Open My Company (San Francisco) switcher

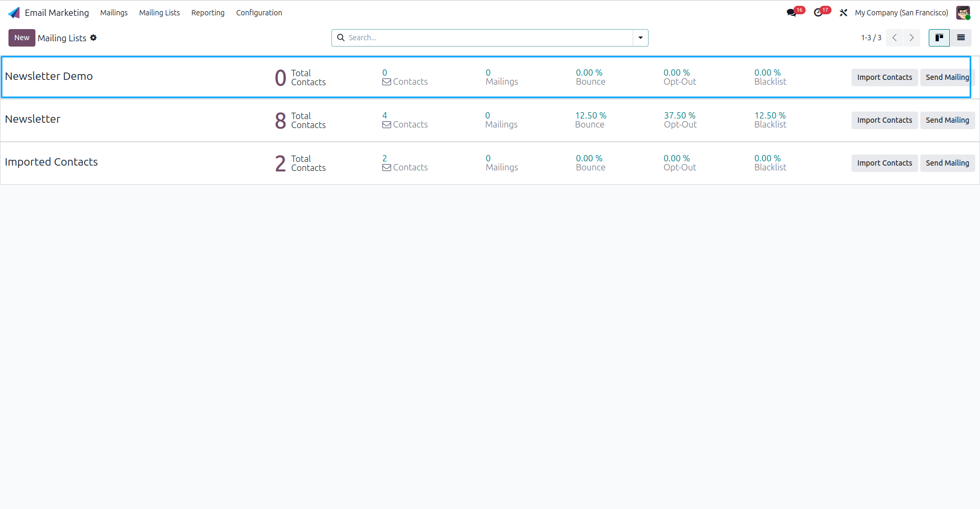(902, 13)
